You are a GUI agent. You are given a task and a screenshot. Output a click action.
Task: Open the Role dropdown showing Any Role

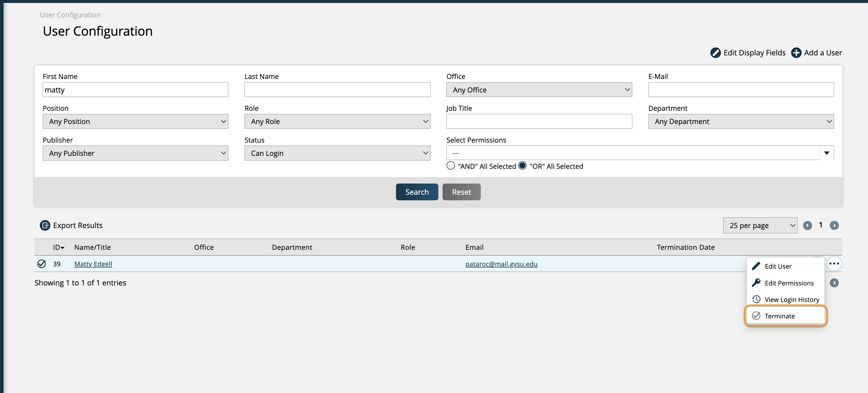point(337,121)
